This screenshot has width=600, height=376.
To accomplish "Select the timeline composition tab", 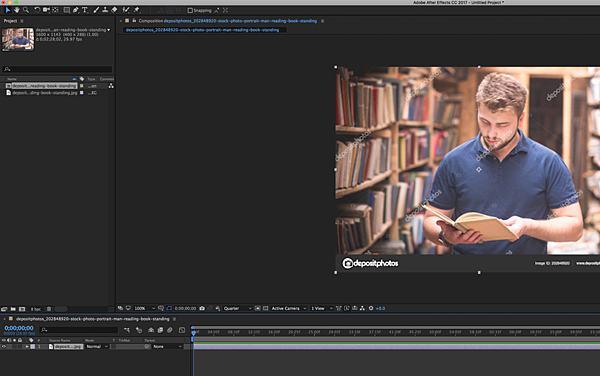I will (x=92, y=319).
